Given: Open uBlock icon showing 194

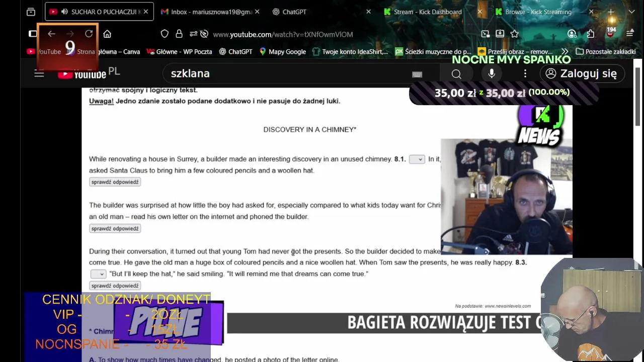Looking at the screenshot, I should pos(611,33).
